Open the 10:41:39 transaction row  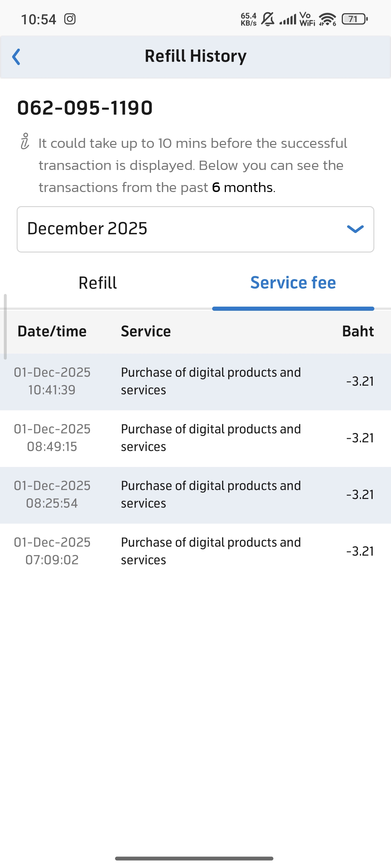[x=195, y=382]
